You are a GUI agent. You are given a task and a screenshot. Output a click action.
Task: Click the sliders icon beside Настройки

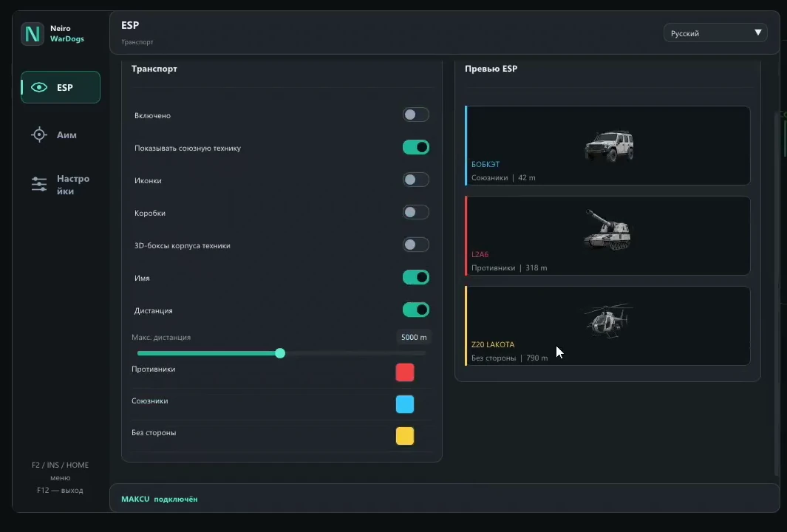tap(39, 184)
